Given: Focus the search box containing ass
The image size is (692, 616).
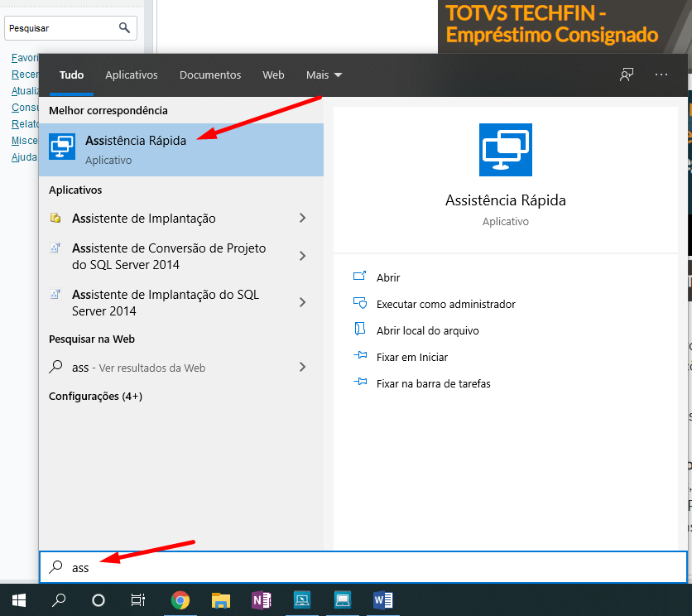Looking at the screenshot, I should point(363,567).
